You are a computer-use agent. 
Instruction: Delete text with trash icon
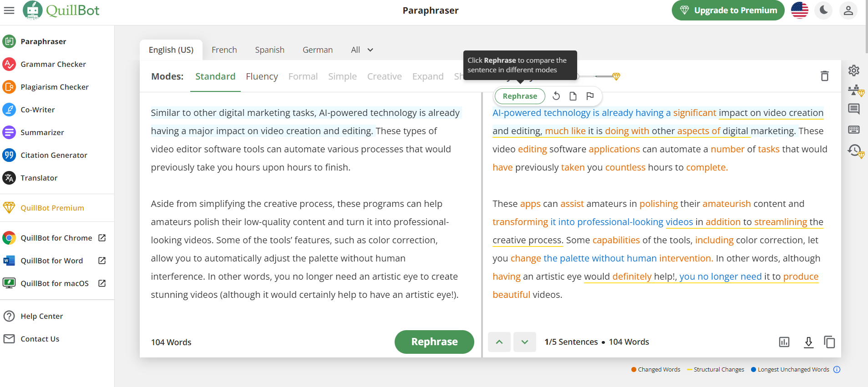pos(824,76)
